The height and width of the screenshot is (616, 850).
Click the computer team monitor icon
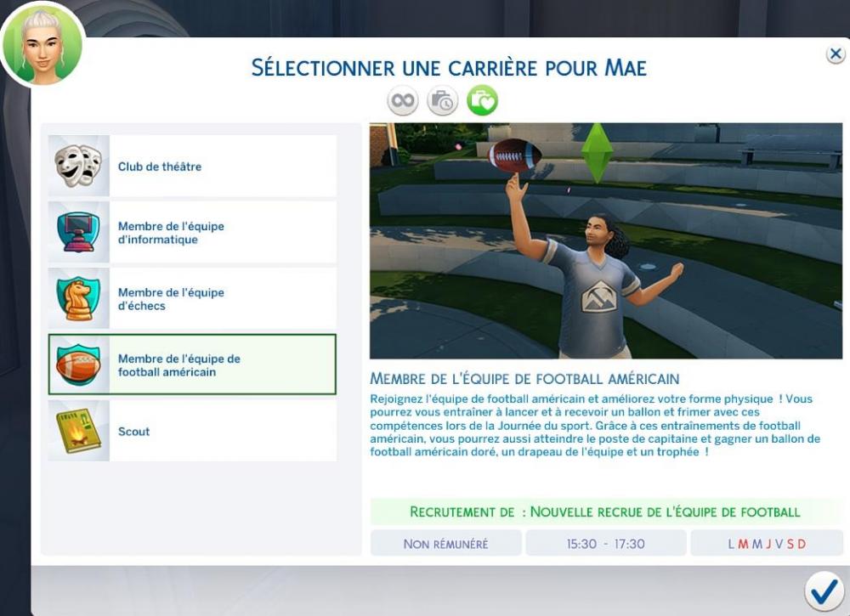tap(78, 233)
